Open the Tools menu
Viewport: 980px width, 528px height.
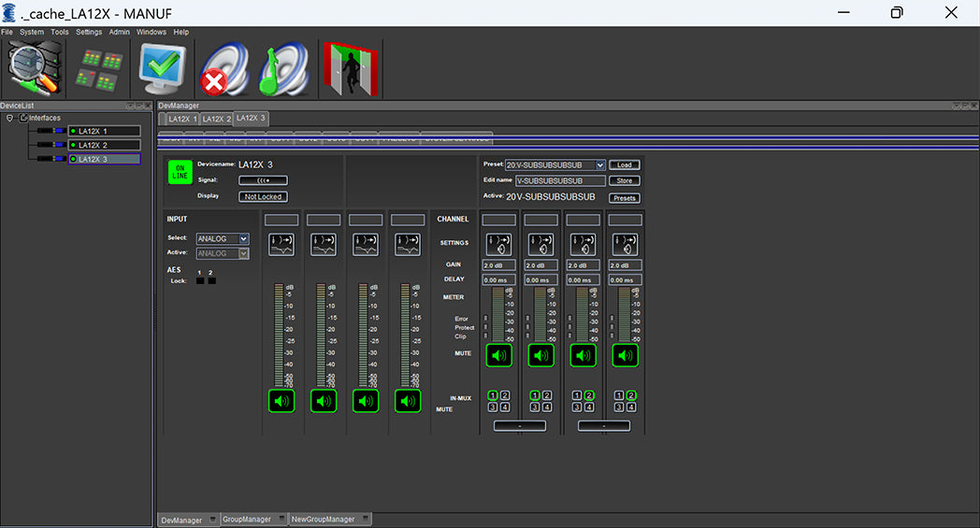click(x=60, y=32)
